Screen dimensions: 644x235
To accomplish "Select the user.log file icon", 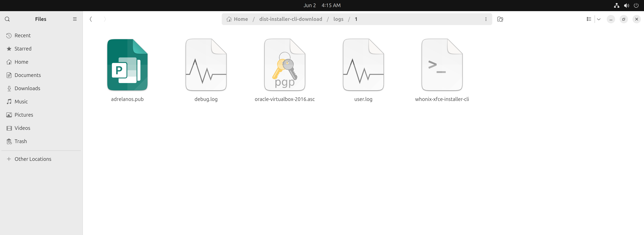I will [363, 65].
